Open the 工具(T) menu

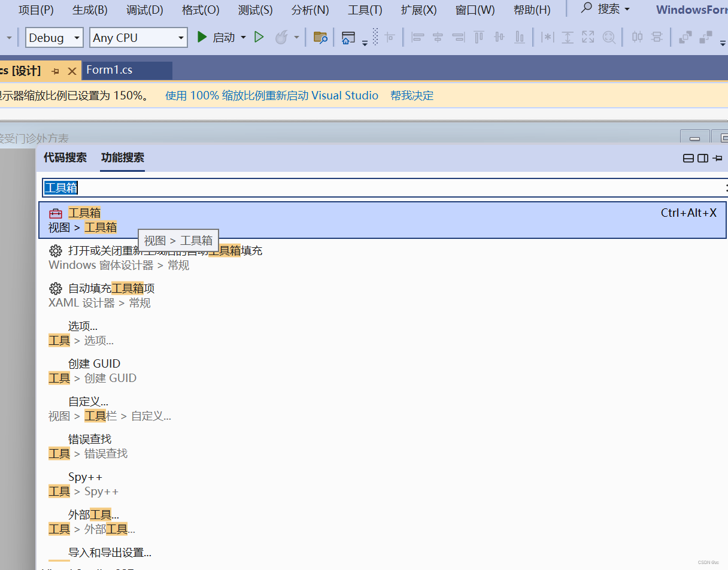(365, 10)
